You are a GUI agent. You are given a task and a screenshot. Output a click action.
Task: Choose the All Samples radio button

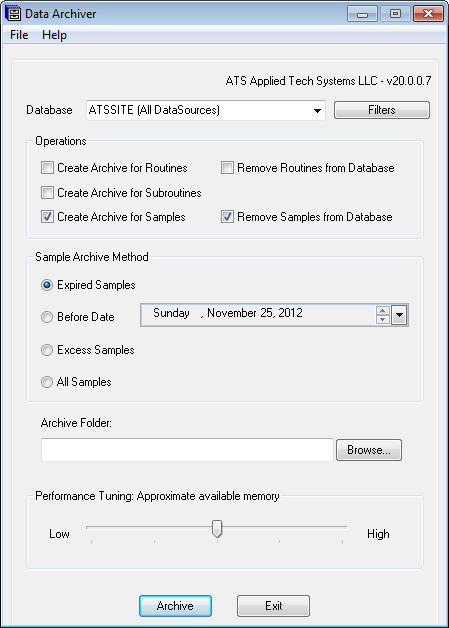[x=47, y=382]
